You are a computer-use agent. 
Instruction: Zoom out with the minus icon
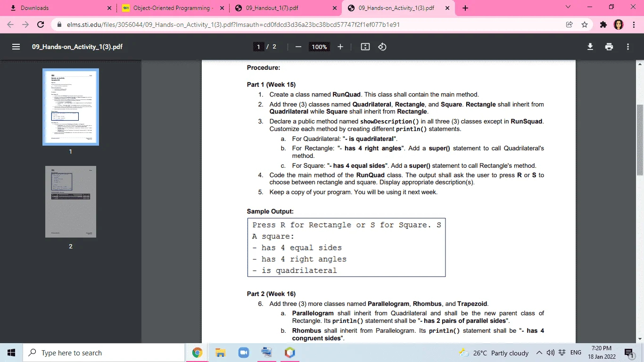point(298,47)
